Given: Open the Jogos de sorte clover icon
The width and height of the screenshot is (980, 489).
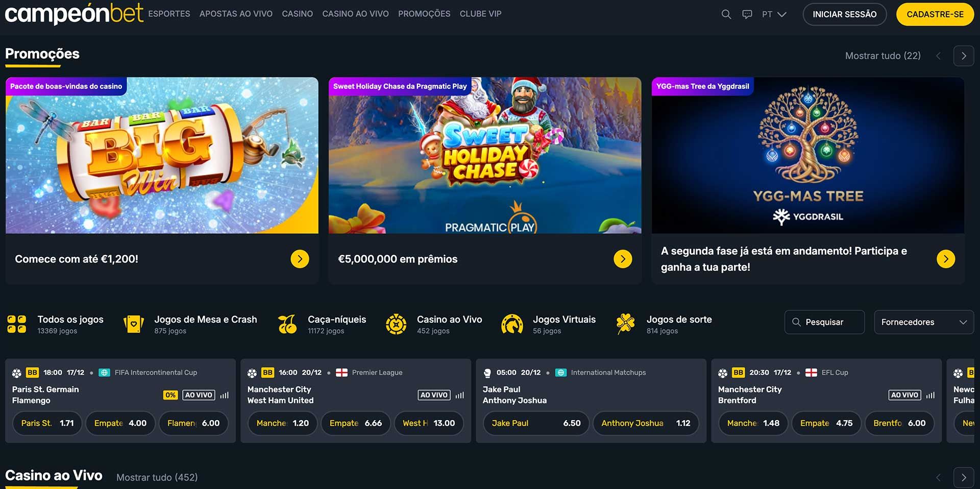Looking at the screenshot, I should point(626,324).
